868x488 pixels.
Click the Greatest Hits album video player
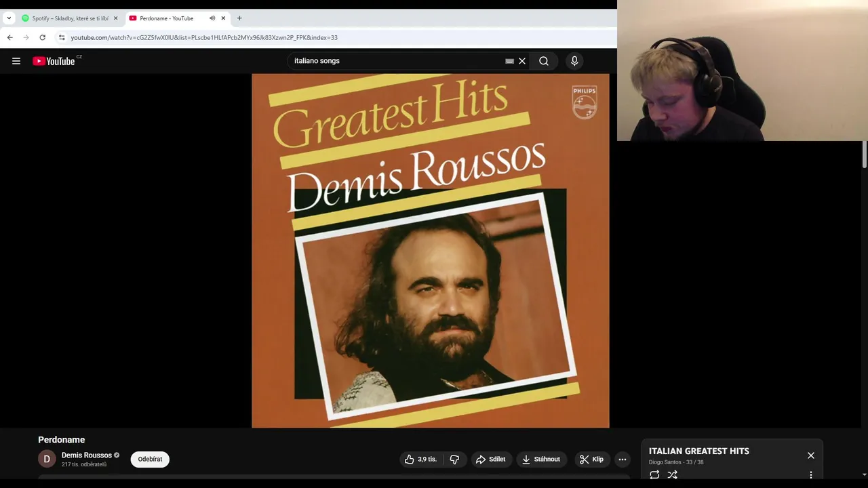tap(431, 251)
